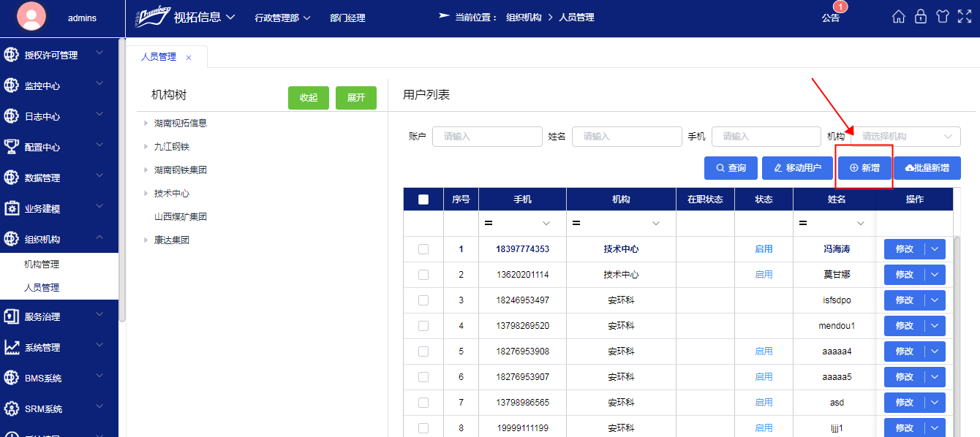The image size is (980, 437).
Task: Select 山西煤矿集团 tree item
Action: [181, 217]
